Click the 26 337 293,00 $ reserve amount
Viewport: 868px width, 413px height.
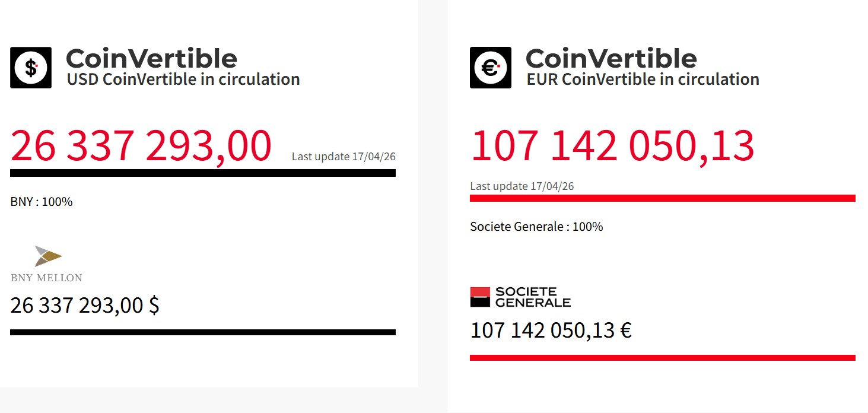coord(85,306)
